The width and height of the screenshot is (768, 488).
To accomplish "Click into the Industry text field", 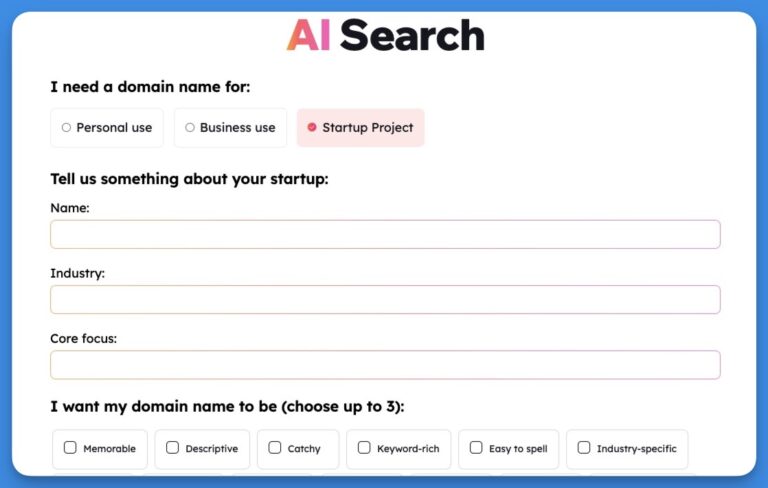I will [385, 300].
